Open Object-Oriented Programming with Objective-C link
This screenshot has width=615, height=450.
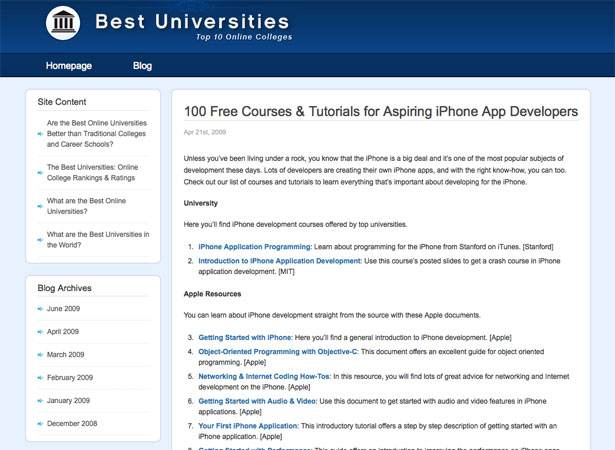tap(278, 352)
